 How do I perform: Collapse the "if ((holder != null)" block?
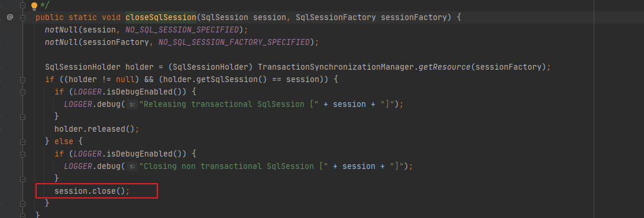pyautogui.click(x=22, y=80)
